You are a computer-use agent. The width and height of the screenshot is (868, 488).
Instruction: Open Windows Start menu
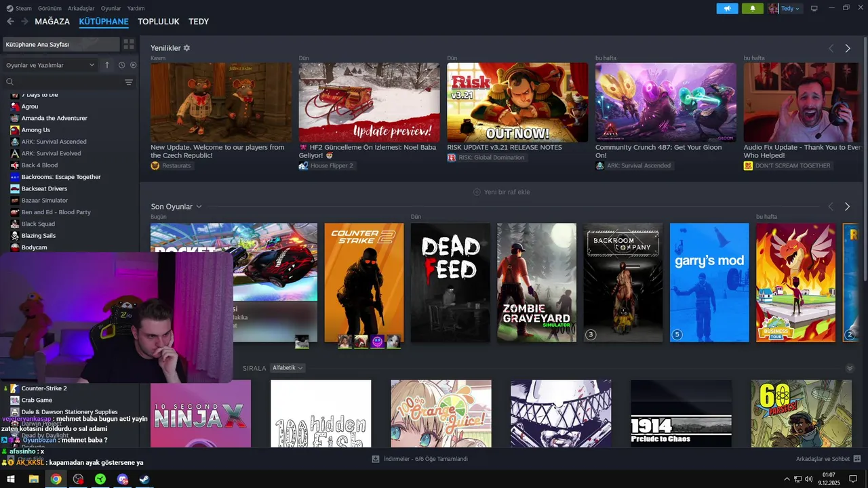[x=11, y=479]
